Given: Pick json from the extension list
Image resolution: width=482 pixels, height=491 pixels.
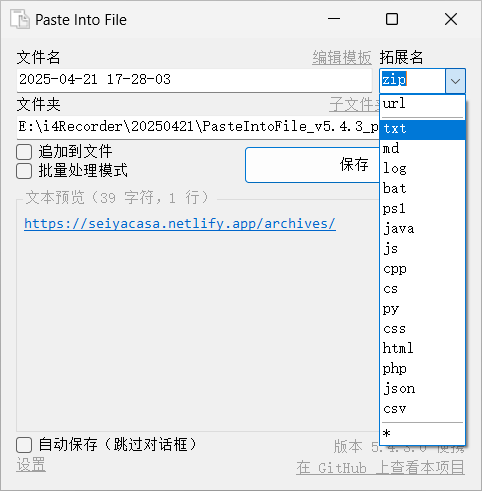Looking at the screenshot, I should [422, 389].
